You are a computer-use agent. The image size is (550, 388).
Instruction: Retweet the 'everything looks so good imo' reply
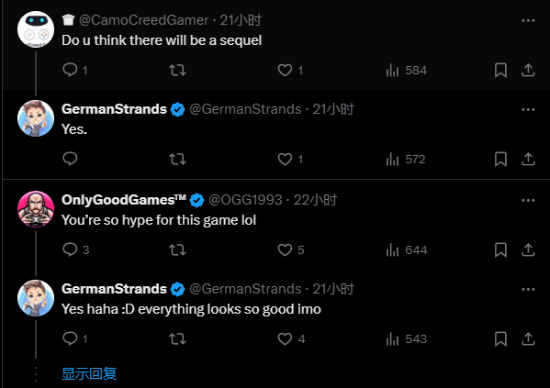[x=177, y=339]
